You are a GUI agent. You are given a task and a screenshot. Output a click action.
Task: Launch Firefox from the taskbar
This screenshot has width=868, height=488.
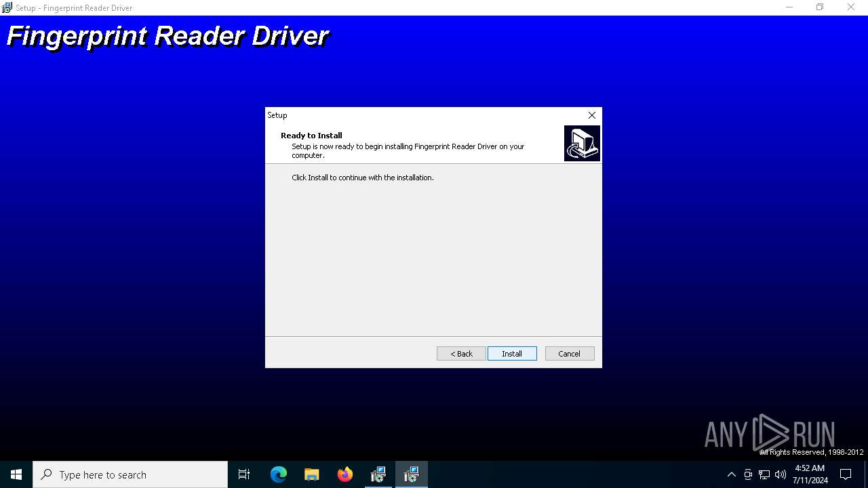[x=345, y=474]
